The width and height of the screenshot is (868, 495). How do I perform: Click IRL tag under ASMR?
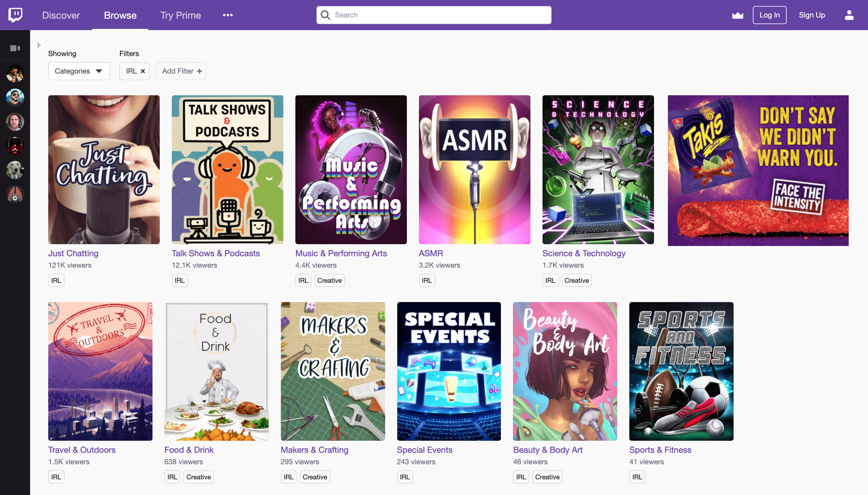427,280
